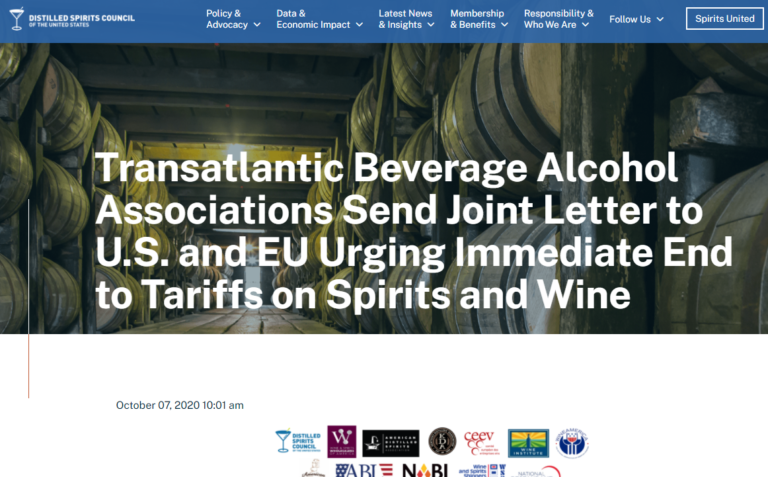The width and height of the screenshot is (768, 477).
Task: Click the WABI logo
Action: (x=364, y=471)
